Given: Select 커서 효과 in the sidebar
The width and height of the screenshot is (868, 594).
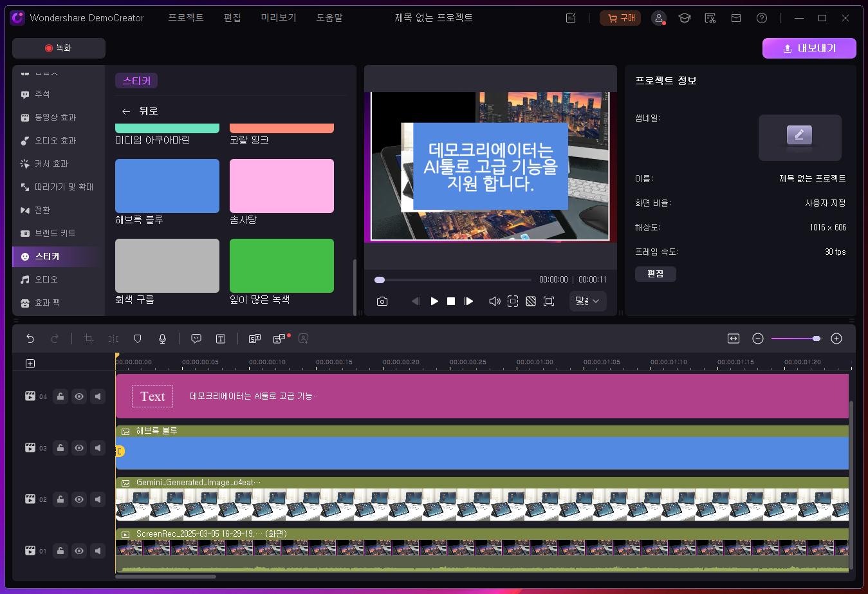Looking at the screenshot, I should tap(59, 164).
